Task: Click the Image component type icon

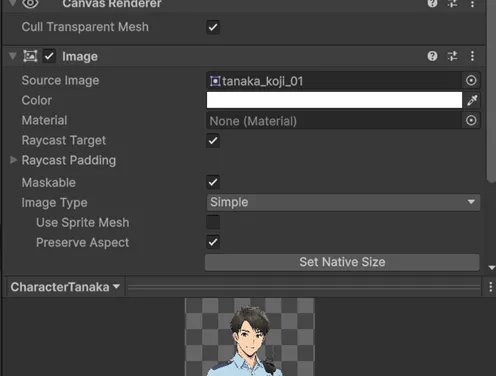Action: click(30, 56)
